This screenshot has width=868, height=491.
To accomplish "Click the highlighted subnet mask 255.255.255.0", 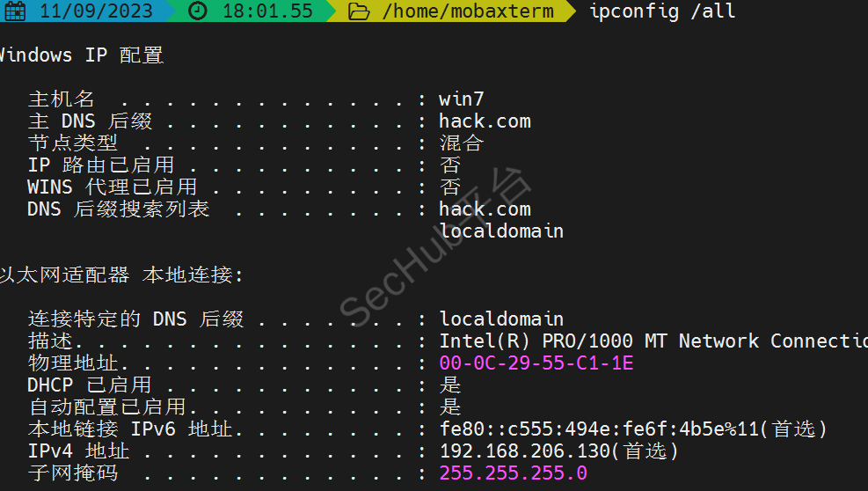I will pyautogui.click(x=513, y=473).
